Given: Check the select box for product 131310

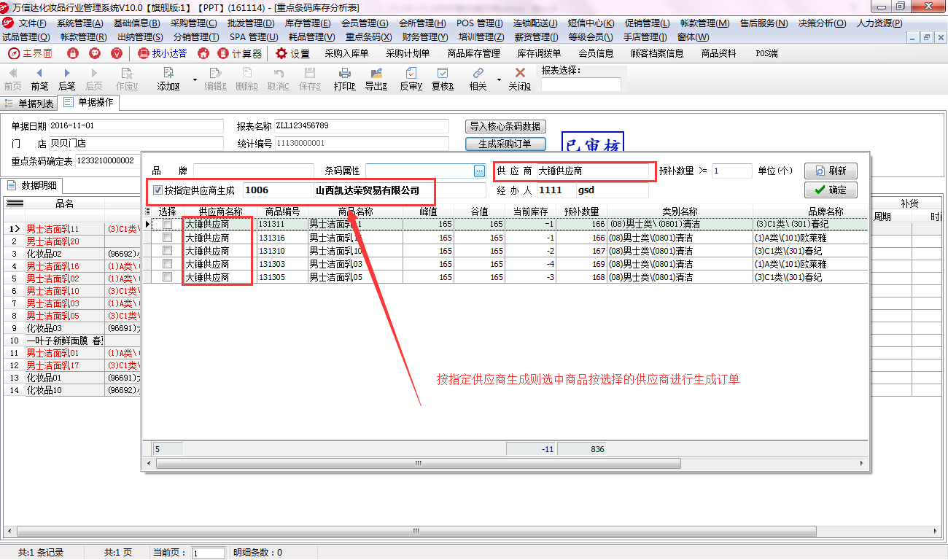Looking at the screenshot, I should pyautogui.click(x=168, y=251).
